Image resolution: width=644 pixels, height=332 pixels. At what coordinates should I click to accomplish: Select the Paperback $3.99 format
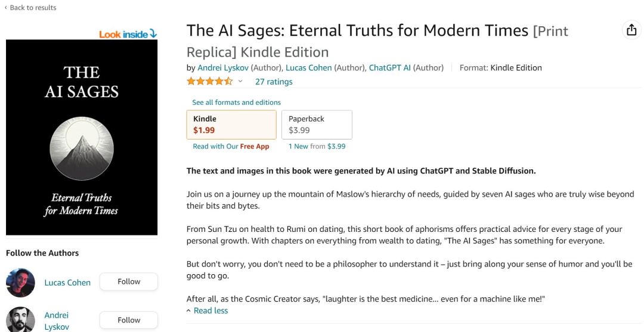pyautogui.click(x=317, y=125)
